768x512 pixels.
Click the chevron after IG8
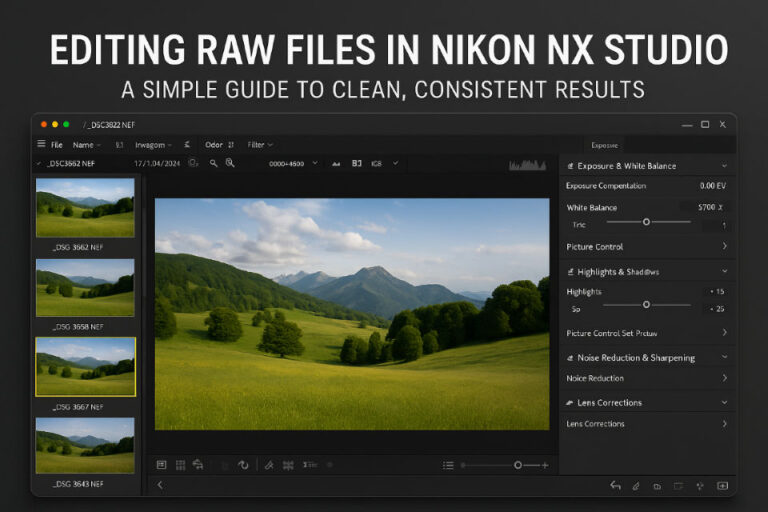[x=395, y=163]
